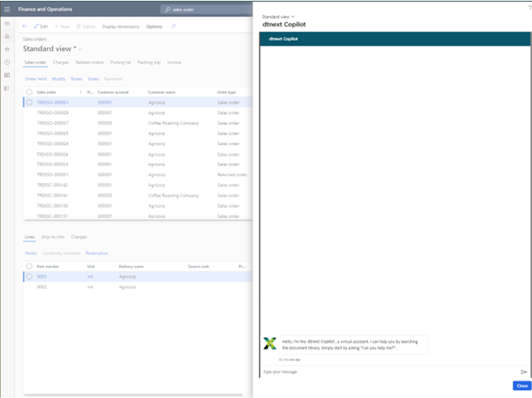Screen dimensions: 532x398
Task: Click the Payments link
Action: point(113,79)
